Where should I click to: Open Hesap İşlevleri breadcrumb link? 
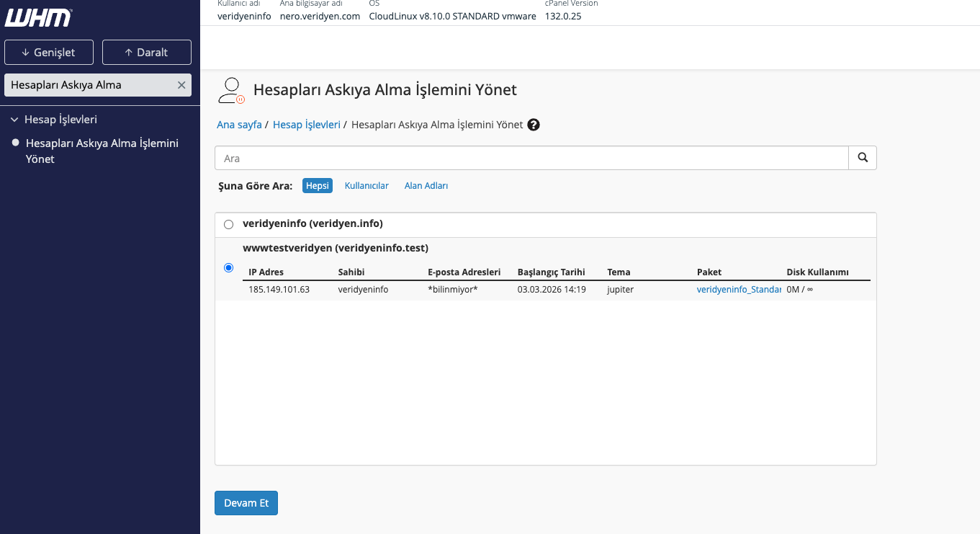pyautogui.click(x=306, y=125)
